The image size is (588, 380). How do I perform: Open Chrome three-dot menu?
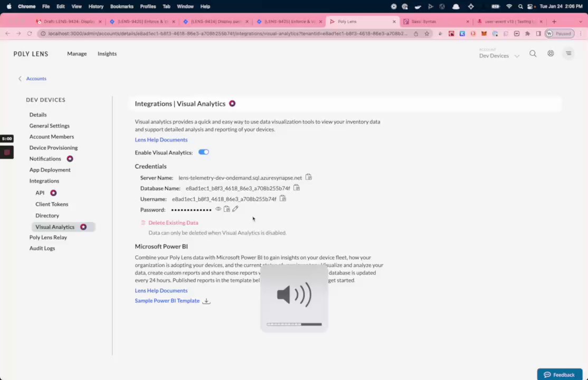point(581,33)
